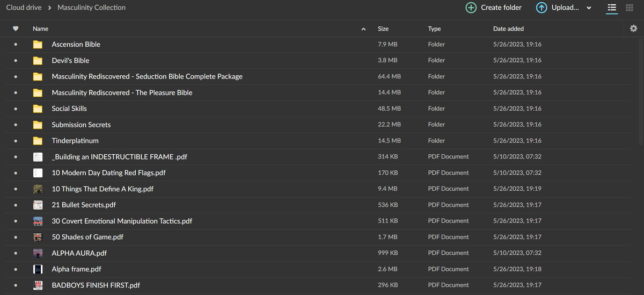
Task: Click the Name sort direction arrow
Action: 364,29
